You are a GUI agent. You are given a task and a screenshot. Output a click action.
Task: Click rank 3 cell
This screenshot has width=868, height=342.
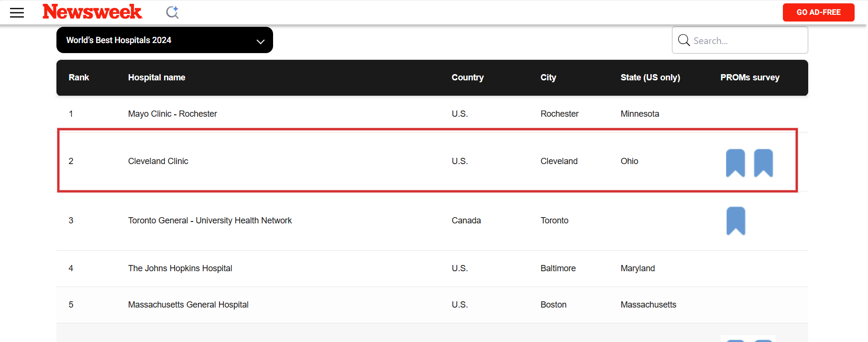click(x=71, y=221)
